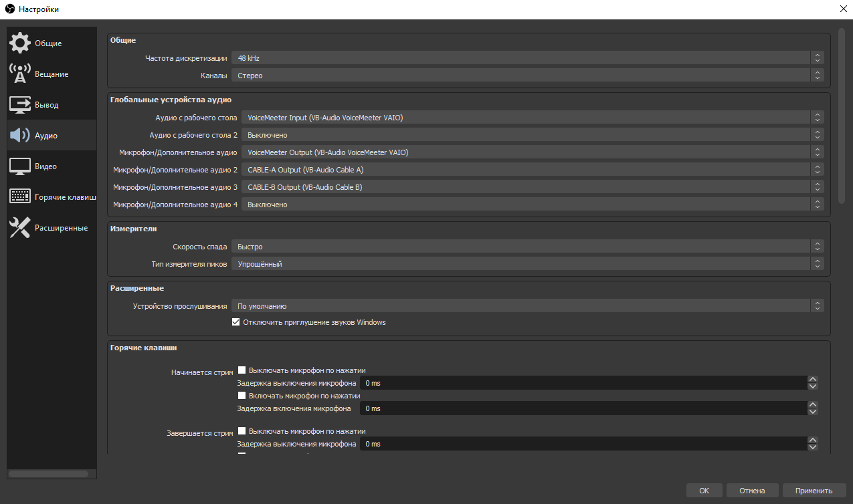Open the Расширенные tools icon
853x504 pixels.
[20, 228]
